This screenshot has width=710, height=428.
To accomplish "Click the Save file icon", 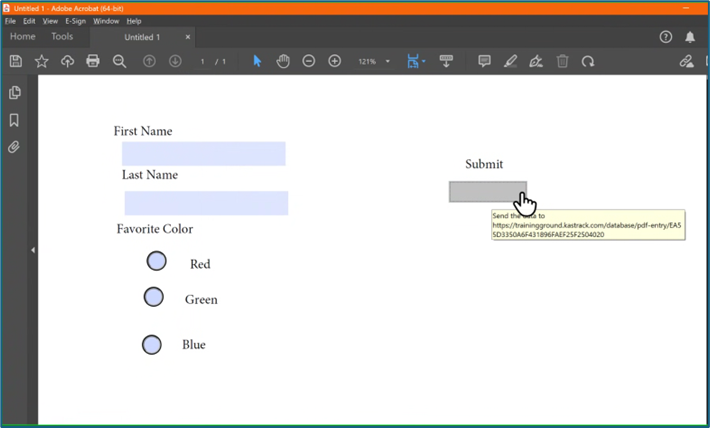I will [x=16, y=61].
